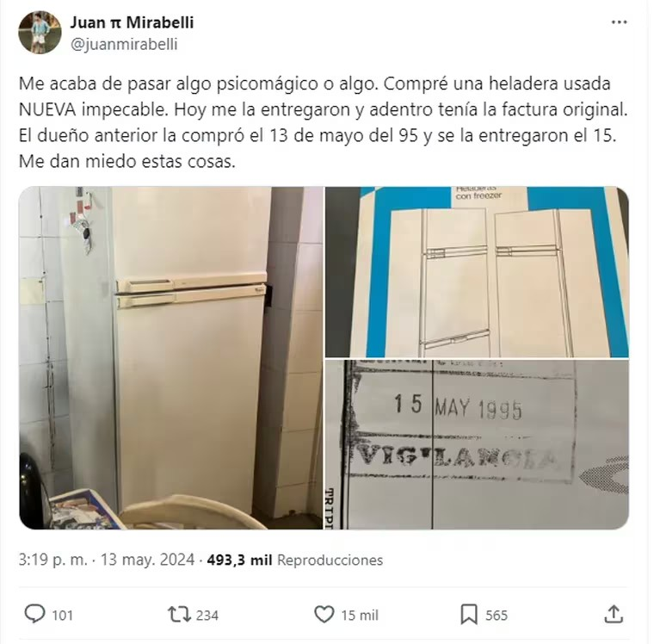Open the Heladeras con freezer manual photo
The image size is (660, 644).
pyautogui.click(x=477, y=272)
